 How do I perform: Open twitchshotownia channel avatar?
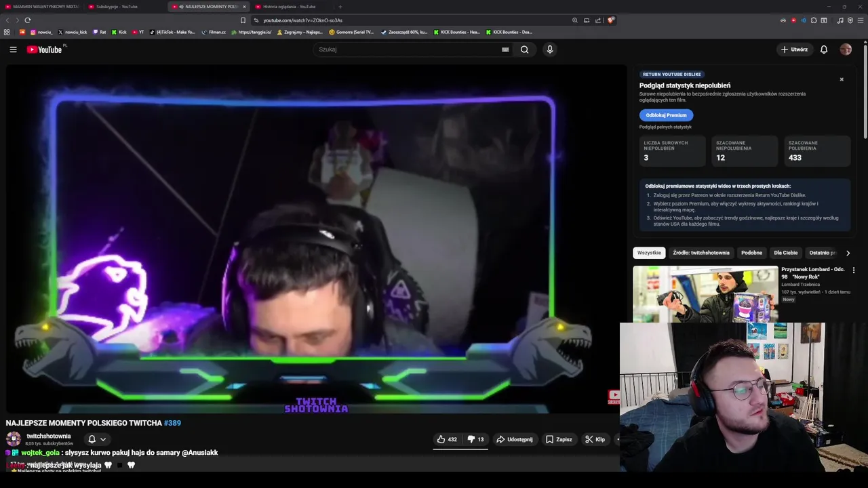tap(14, 439)
